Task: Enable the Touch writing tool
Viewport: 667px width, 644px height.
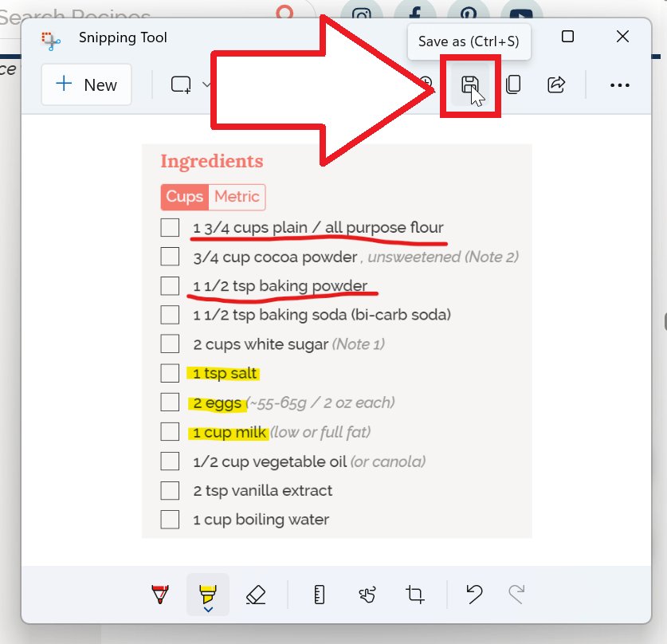Action: (367, 595)
